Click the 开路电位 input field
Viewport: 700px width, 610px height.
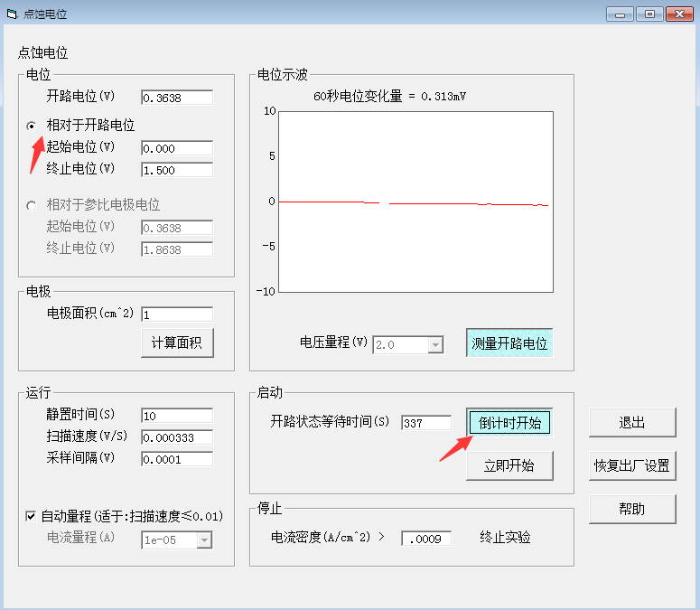coord(176,98)
